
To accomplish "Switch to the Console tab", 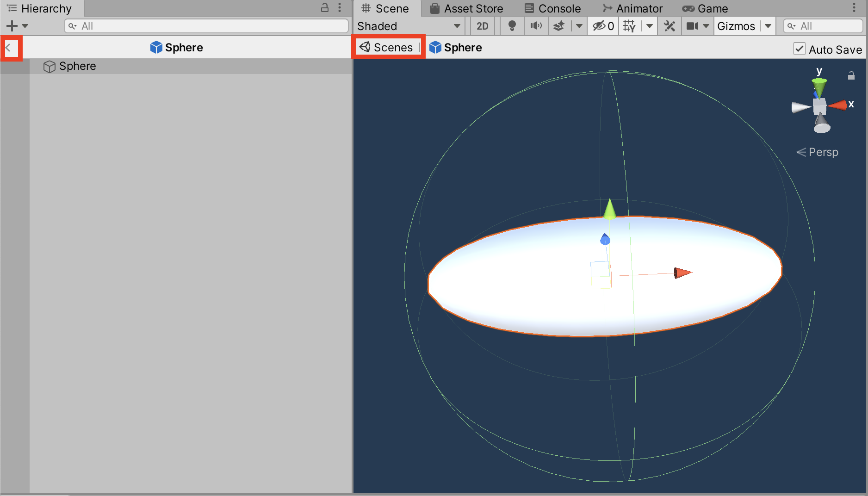I will 553,8.
